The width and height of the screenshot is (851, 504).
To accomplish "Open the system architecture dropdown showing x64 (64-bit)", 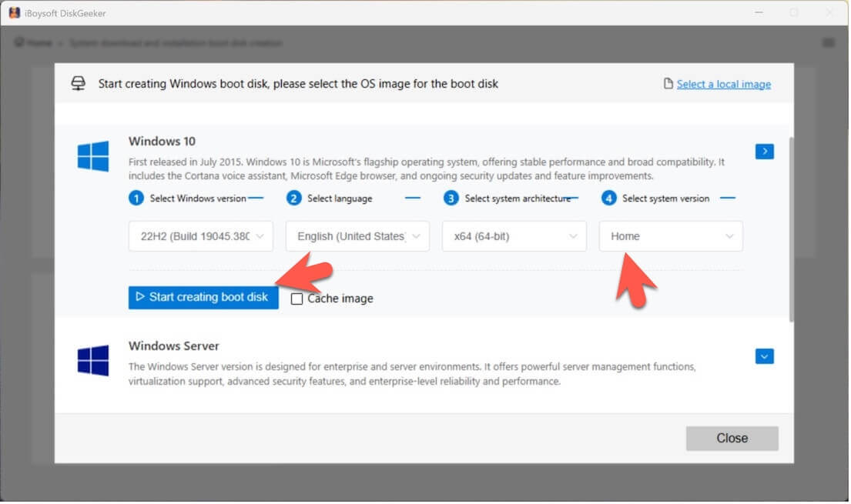I will coord(514,236).
